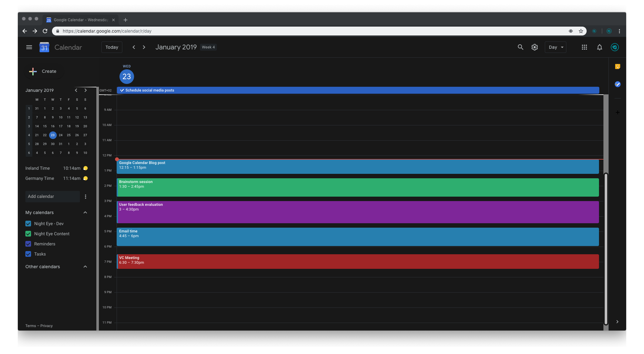Toggle Night Eye - Dev calendar visibility
The image size is (644, 354).
[x=28, y=224]
